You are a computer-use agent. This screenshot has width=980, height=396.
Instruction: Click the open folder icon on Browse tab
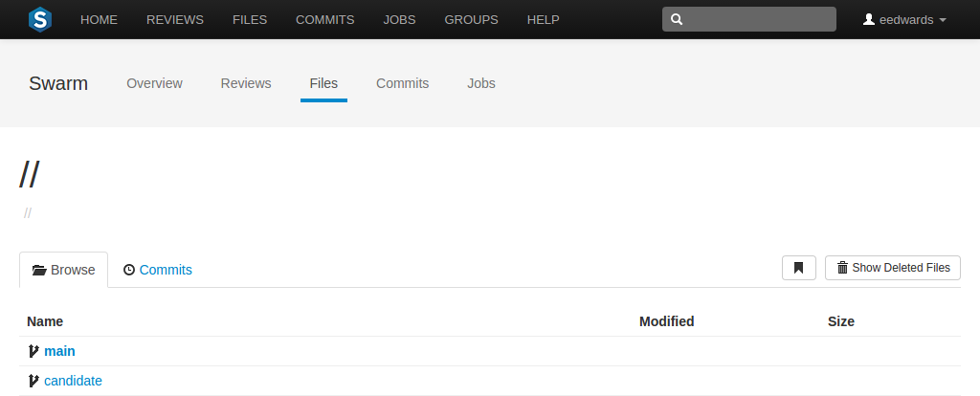coord(39,270)
